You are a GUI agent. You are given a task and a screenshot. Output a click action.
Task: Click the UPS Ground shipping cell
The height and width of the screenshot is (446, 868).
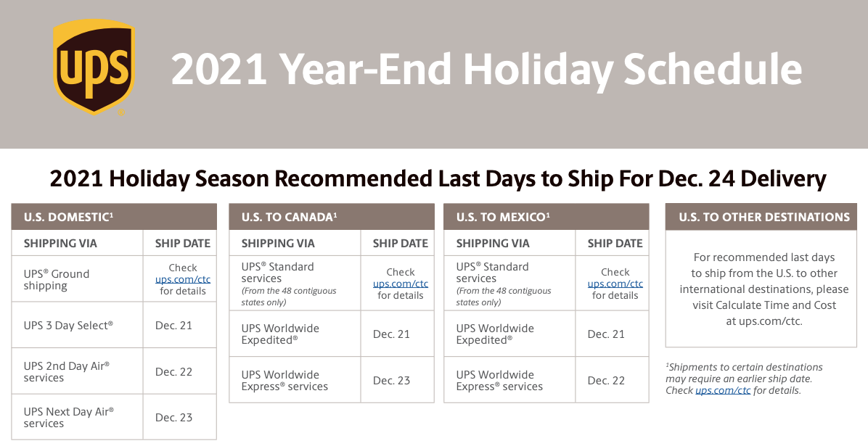click(78, 279)
